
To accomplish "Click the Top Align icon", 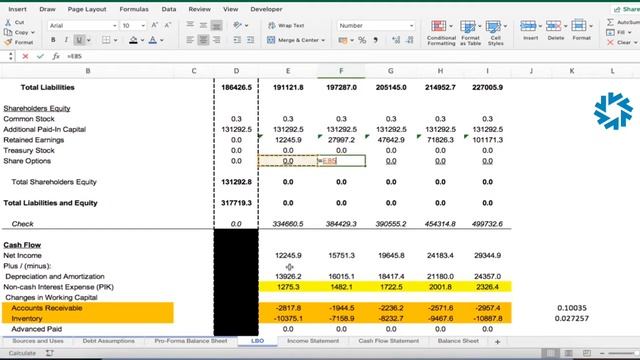I will click(190, 25).
